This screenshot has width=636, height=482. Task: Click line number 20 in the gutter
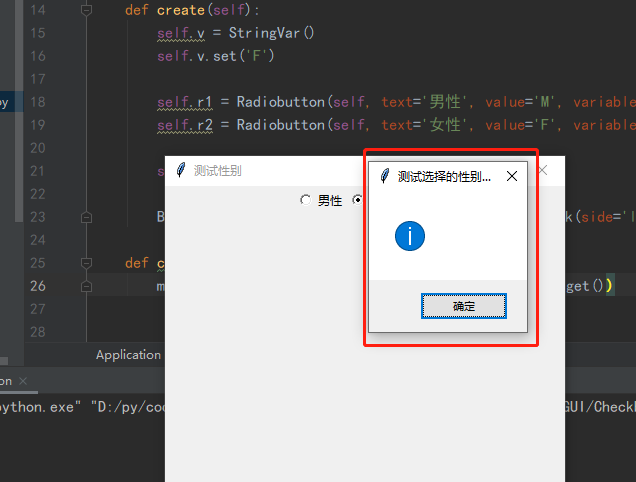point(38,148)
